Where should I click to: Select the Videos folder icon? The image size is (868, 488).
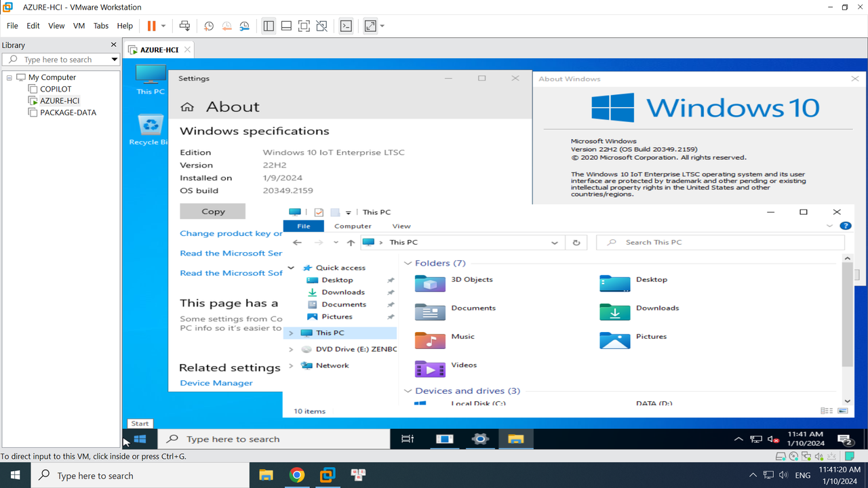click(430, 368)
